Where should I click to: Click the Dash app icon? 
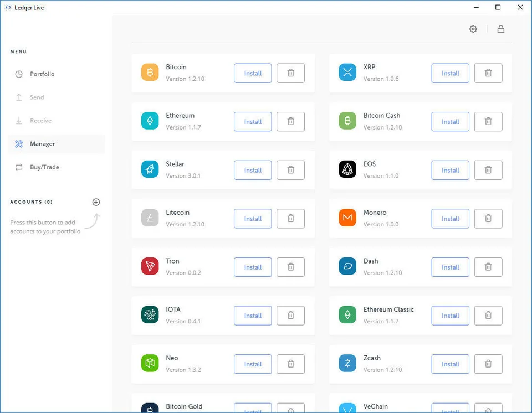347,266
